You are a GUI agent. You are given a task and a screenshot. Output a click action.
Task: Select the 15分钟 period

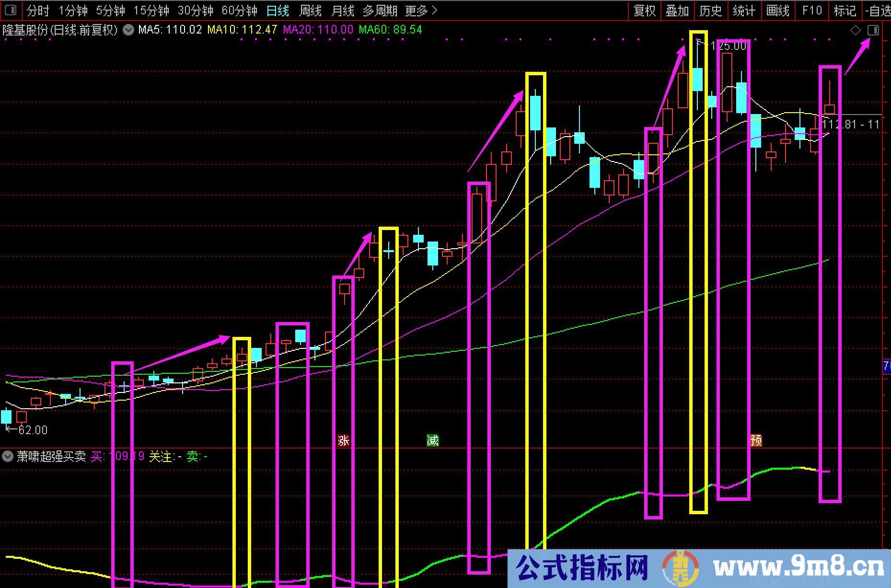click(151, 11)
